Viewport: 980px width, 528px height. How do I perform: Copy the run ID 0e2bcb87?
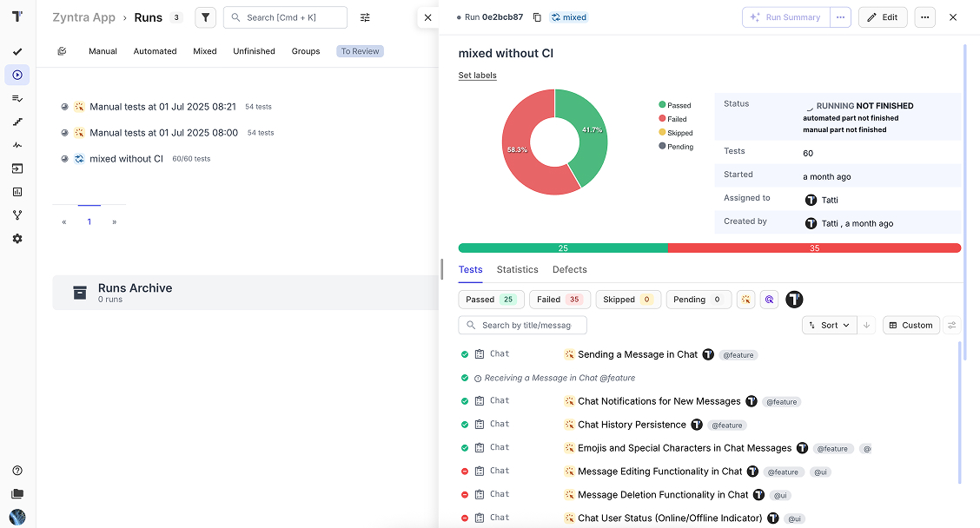tap(537, 17)
